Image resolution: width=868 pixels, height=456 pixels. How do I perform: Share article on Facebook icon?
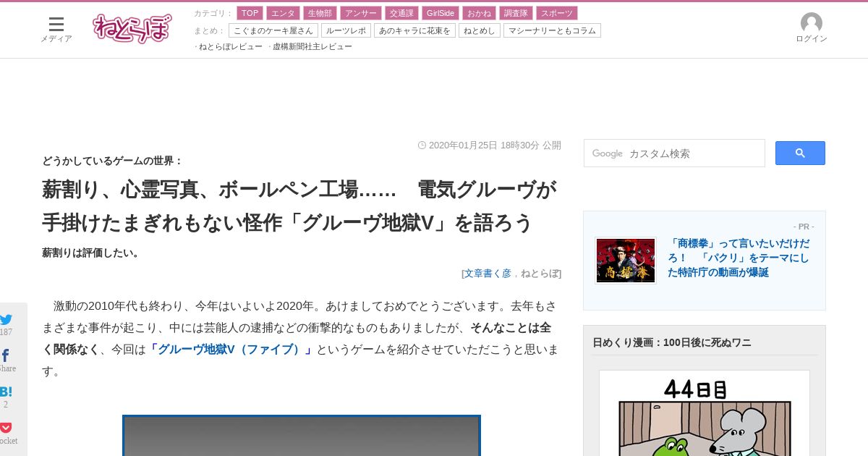6,355
